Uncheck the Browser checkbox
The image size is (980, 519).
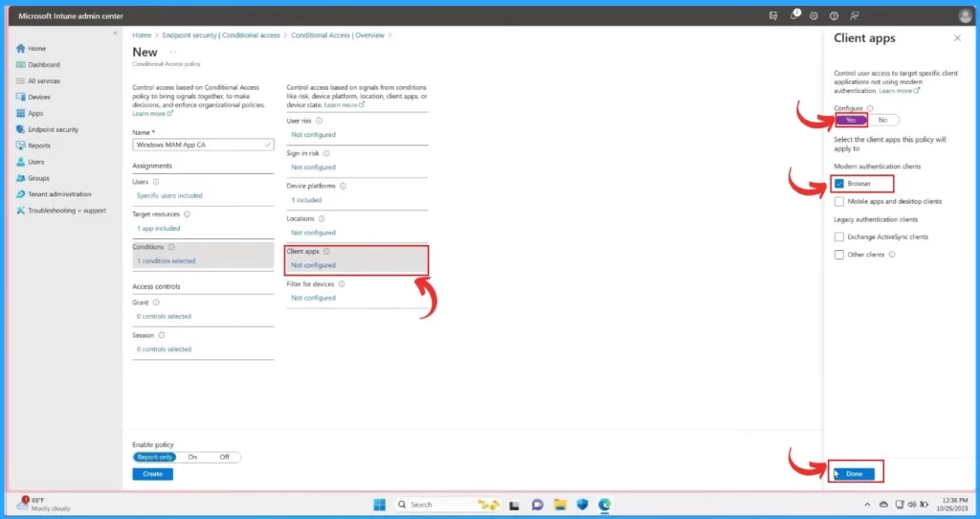(x=838, y=183)
